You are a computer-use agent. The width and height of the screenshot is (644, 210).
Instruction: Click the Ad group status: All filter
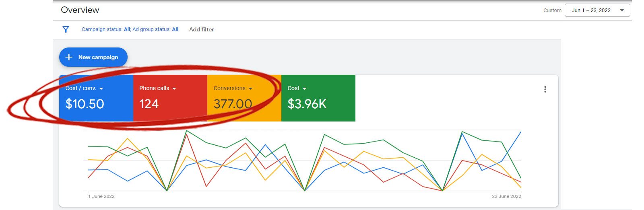pos(155,29)
